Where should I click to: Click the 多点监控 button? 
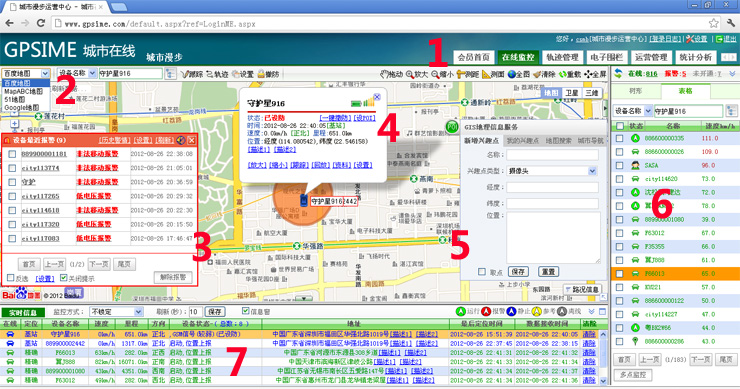point(633,375)
